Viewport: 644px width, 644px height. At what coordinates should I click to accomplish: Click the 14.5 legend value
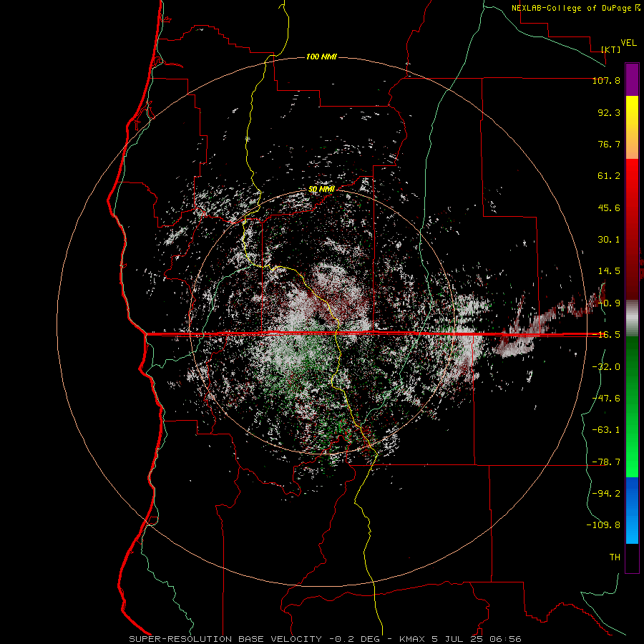click(x=609, y=271)
